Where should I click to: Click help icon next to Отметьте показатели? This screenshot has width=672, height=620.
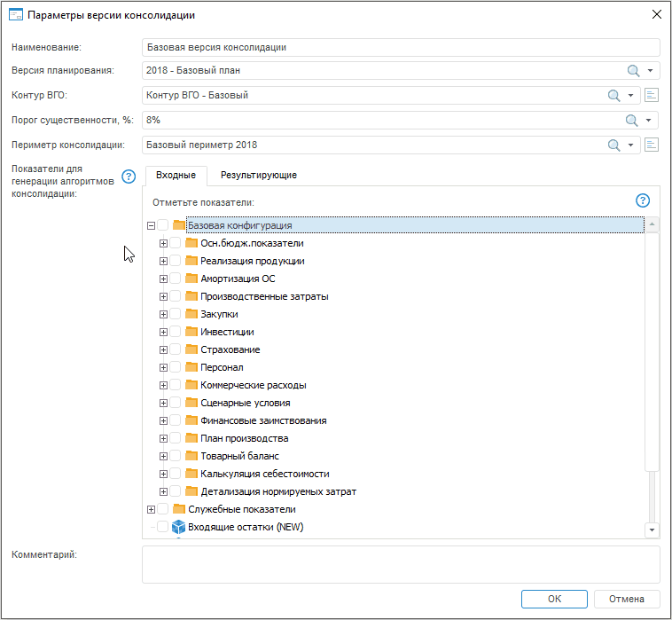click(644, 201)
